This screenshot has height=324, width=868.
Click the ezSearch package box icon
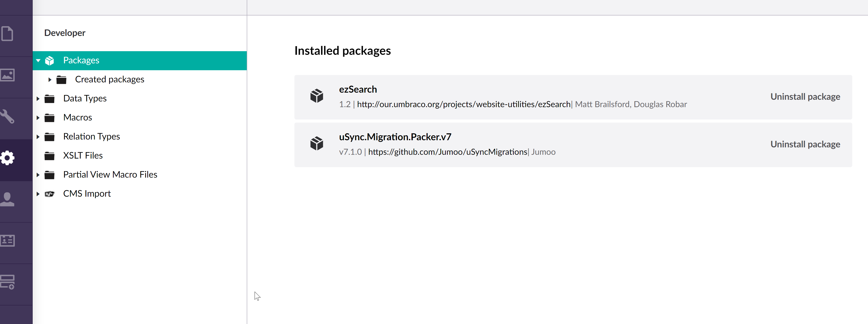316,96
